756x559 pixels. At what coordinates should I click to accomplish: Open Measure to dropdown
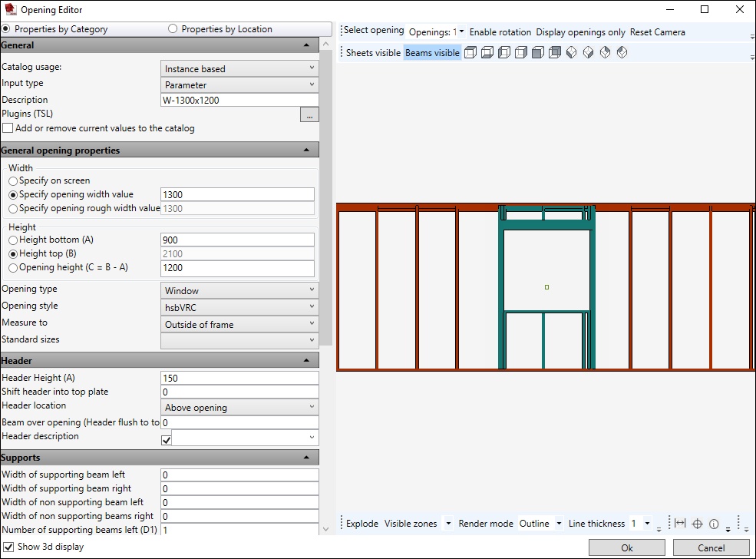(x=239, y=324)
